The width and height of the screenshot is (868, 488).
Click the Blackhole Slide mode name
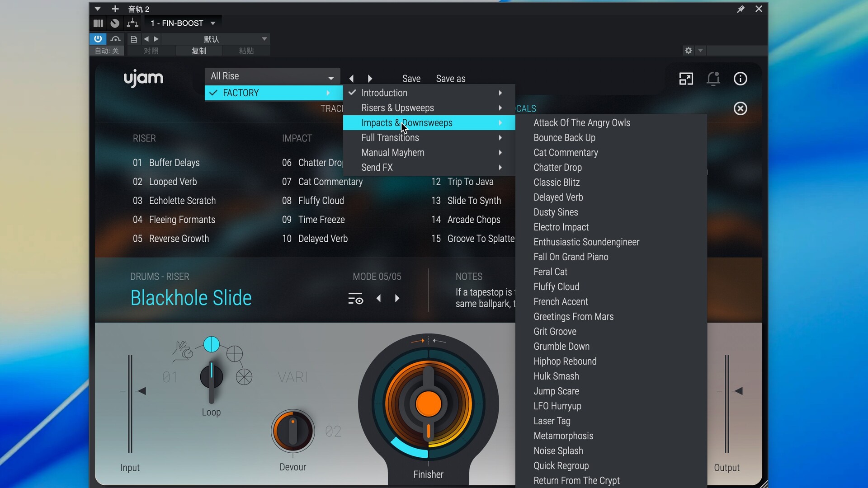click(191, 298)
